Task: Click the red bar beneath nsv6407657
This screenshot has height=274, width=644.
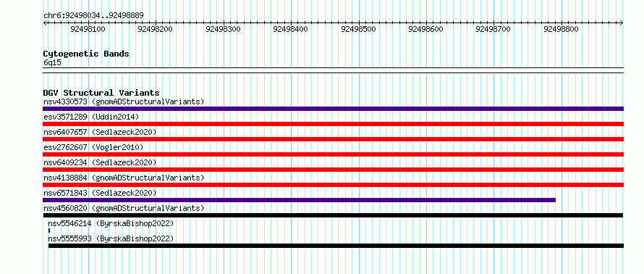Action: point(333,139)
